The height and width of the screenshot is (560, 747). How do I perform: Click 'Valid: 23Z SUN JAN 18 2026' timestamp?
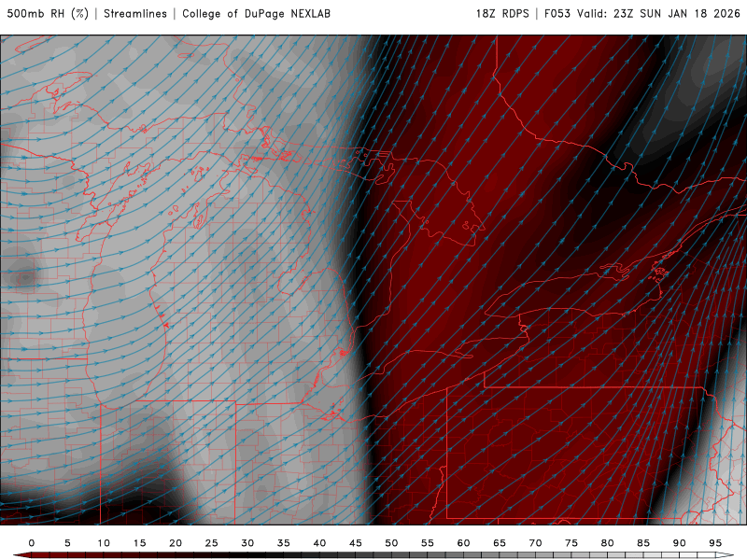pos(659,14)
